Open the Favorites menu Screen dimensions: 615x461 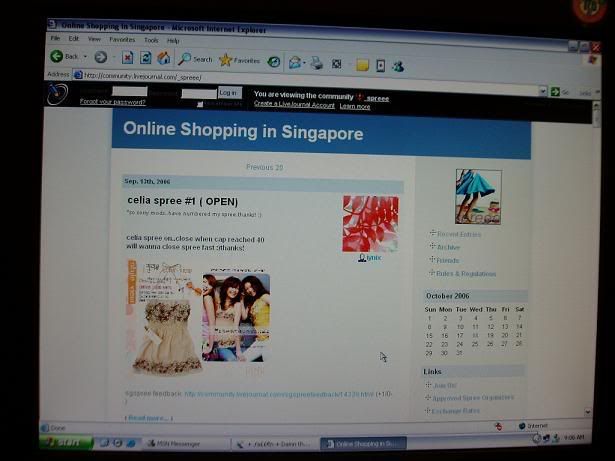point(122,40)
